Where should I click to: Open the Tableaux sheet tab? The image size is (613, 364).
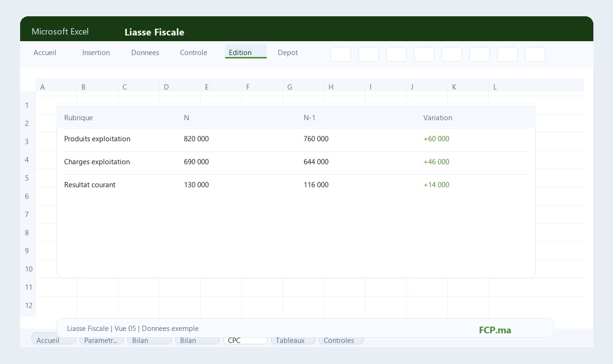click(293, 340)
